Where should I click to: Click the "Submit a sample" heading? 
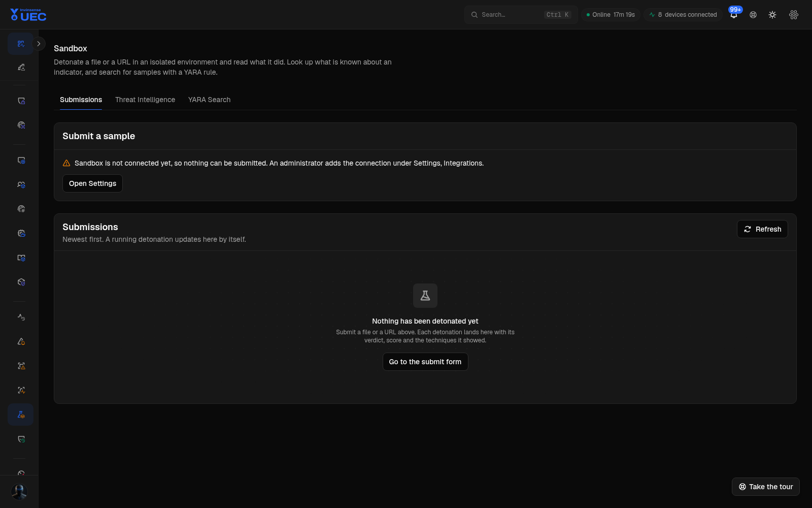pyautogui.click(x=98, y=136)
